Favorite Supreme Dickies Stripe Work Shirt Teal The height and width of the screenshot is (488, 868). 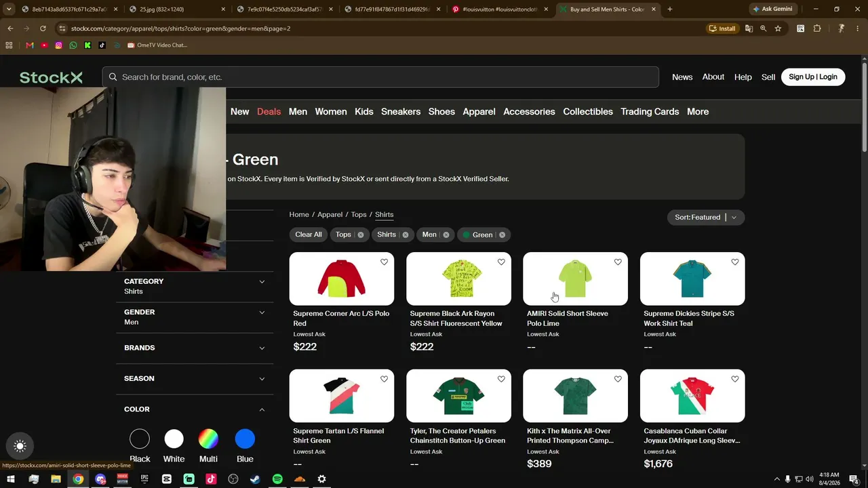coord(735,262)
